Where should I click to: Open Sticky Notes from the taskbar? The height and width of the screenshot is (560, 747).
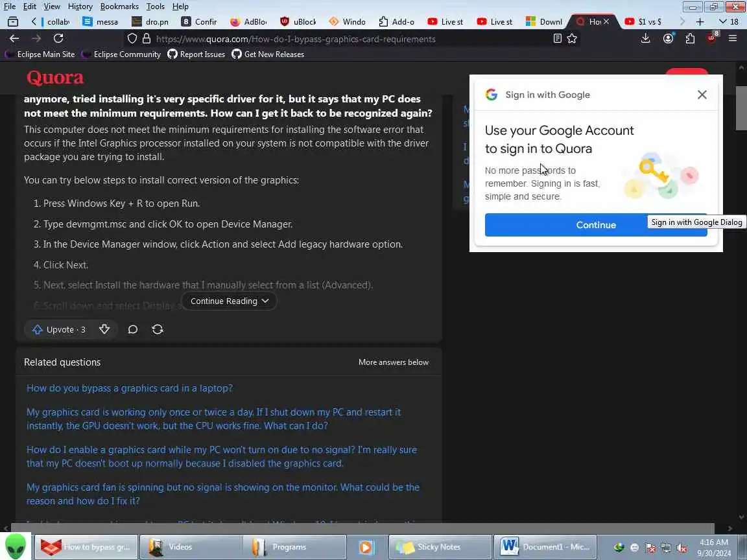[x=440, y=546]
